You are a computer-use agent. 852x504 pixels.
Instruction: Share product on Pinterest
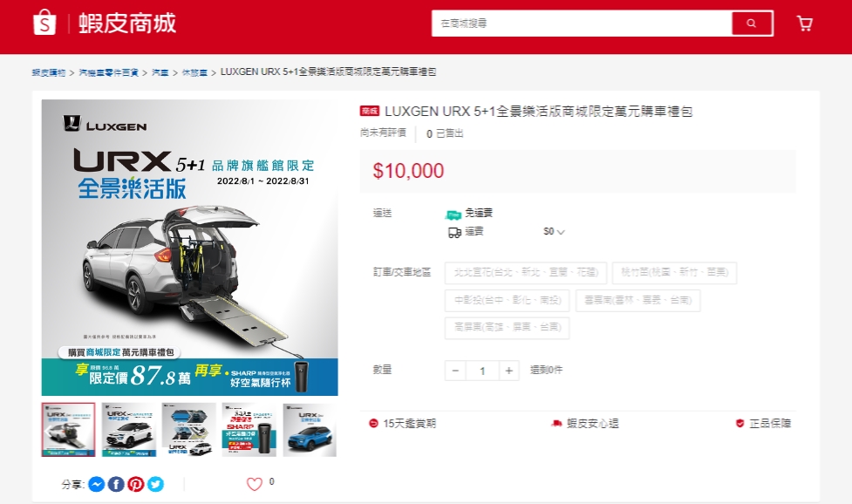pyautogui.click(x=136, y=484)
